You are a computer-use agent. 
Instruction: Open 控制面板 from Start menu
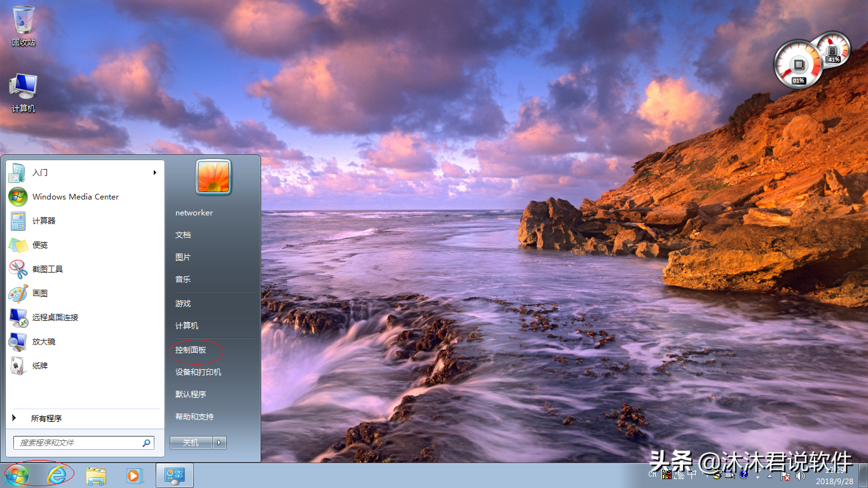(x=191, y=350)
